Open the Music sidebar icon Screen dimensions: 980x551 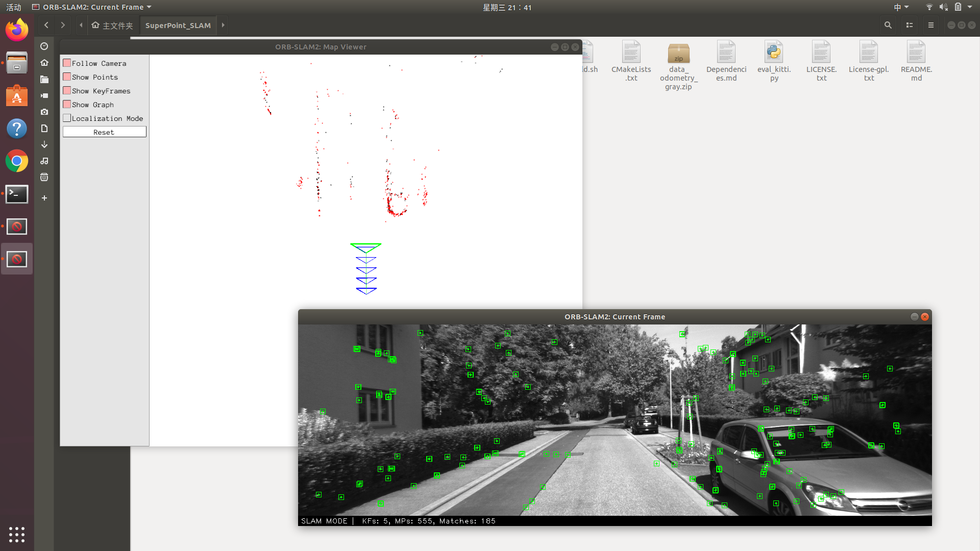tap(44, 161)
